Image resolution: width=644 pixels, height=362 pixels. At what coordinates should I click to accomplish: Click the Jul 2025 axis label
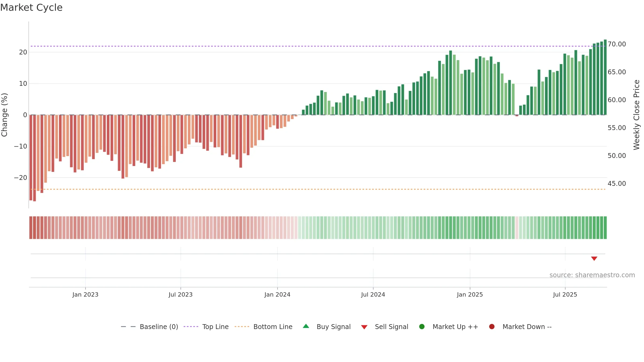(x=565, y=295)
